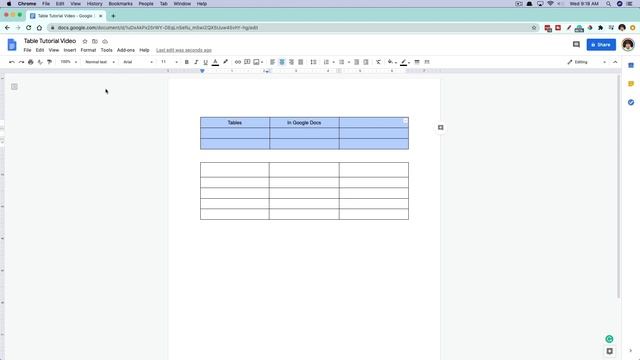This screenshot has height=360, width=640.
Task: Open the Add-ons menu
Action: tap(126, 50)
